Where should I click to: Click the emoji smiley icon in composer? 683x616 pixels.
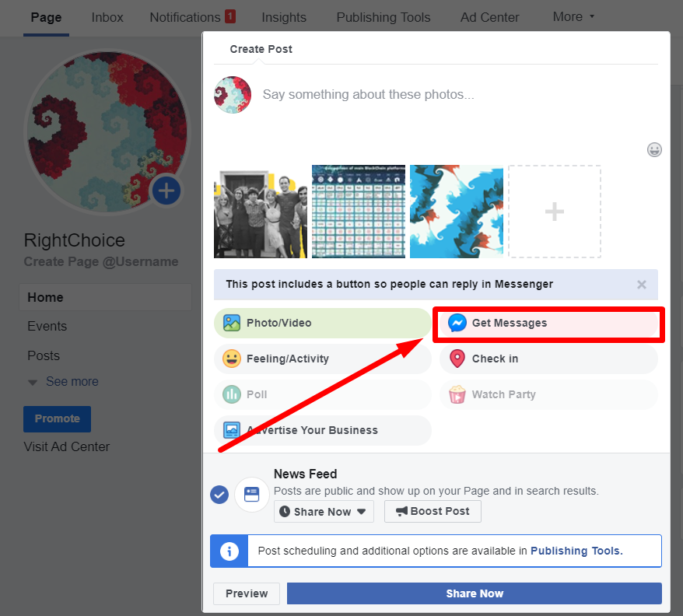[x=654, y=149]
